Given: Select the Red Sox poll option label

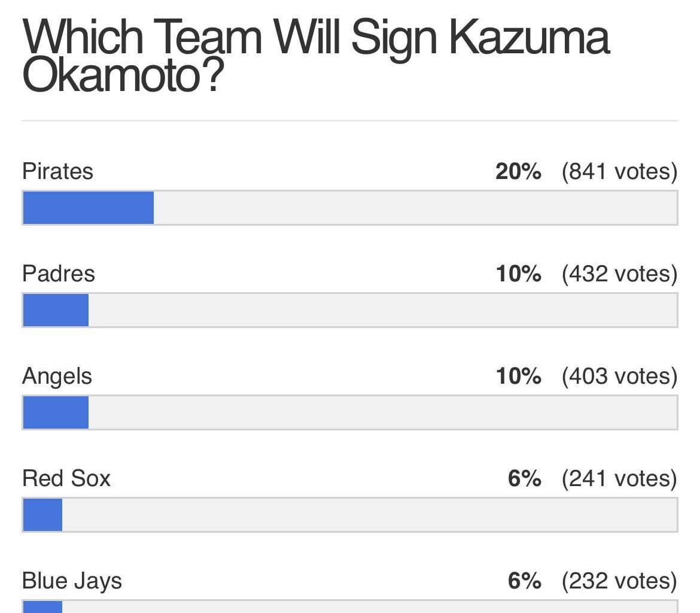Looking at the screenshot, I should click(x=66, y=478).
